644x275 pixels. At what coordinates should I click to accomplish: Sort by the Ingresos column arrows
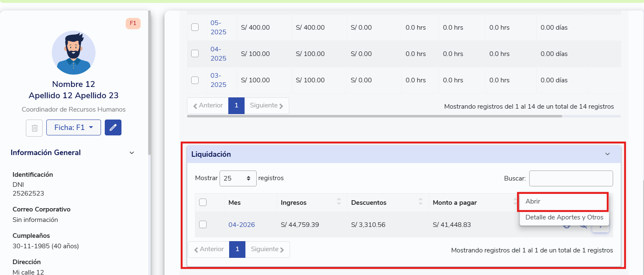(x=339, y=202)
